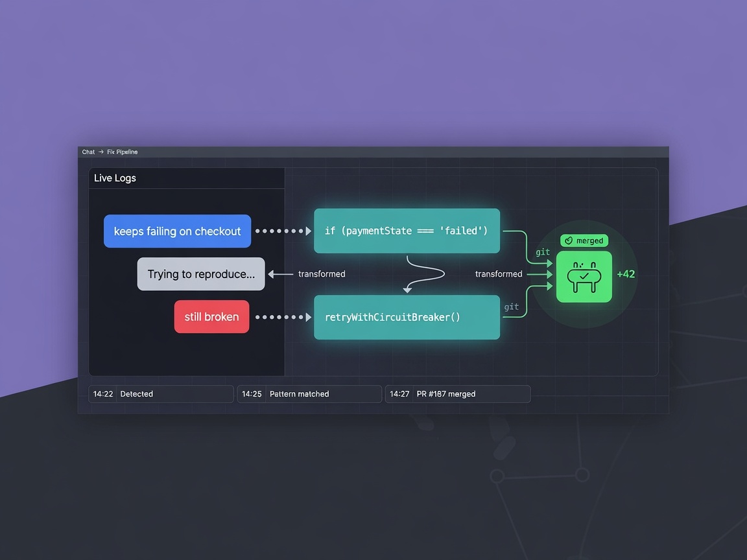Click the Chat breadcrumb
The image size is (747, 560).
[88, 152]
